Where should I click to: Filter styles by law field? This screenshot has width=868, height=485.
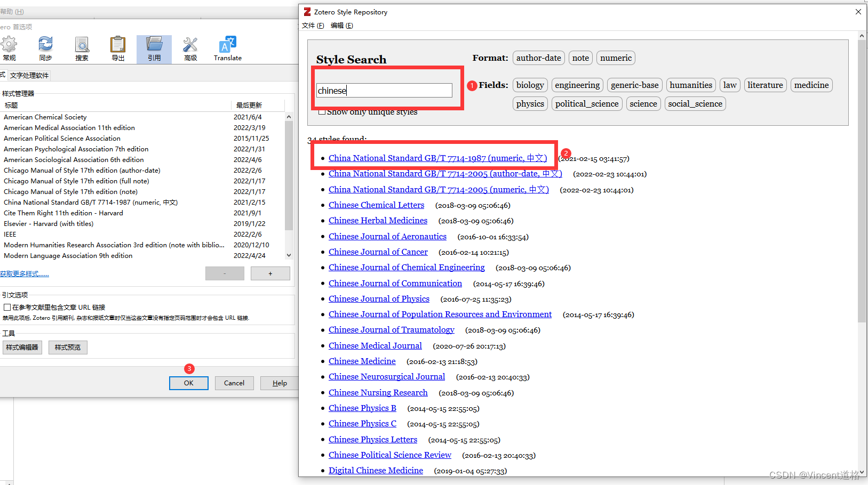pyautogui.click(x=730, y=85)
